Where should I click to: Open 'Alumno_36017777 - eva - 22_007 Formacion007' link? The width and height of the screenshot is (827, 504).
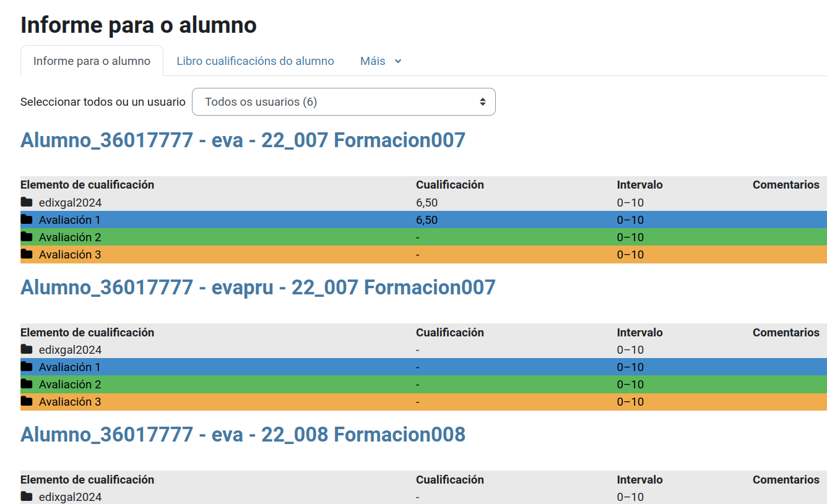243,140
